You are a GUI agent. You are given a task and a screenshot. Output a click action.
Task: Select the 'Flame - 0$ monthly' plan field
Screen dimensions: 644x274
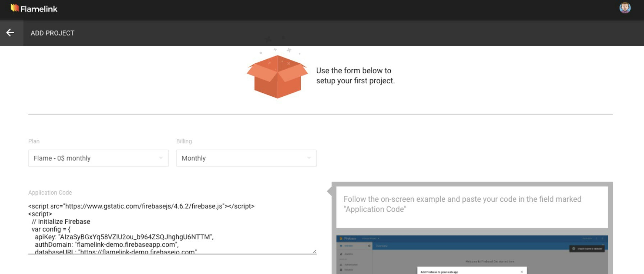(98, 158)
